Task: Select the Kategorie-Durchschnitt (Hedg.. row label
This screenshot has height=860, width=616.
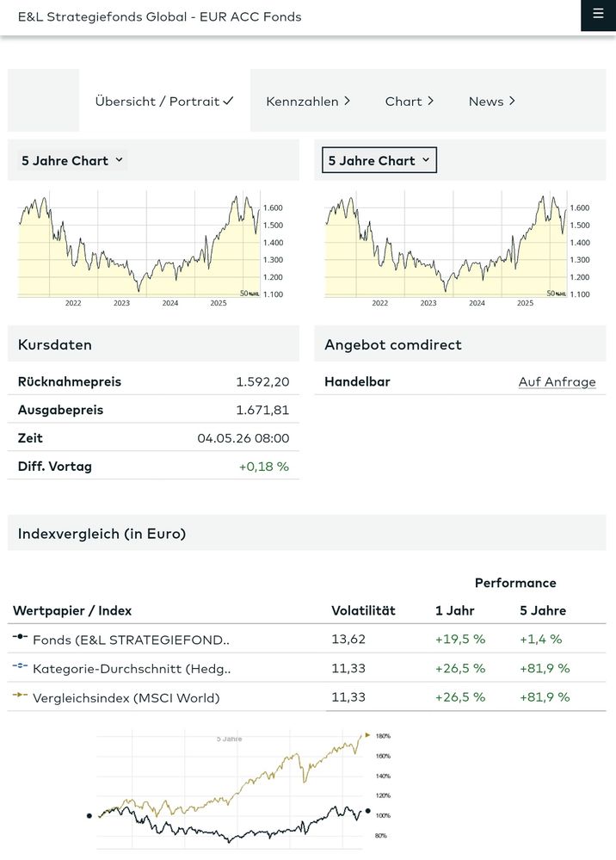Action: point(132,669)
